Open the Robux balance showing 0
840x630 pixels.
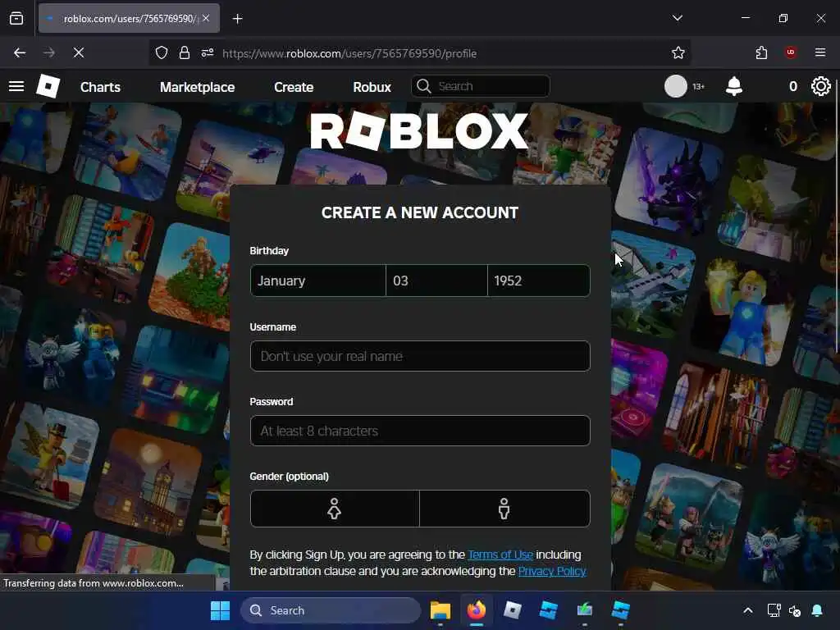pyautogui.click(x=793, y=86)
